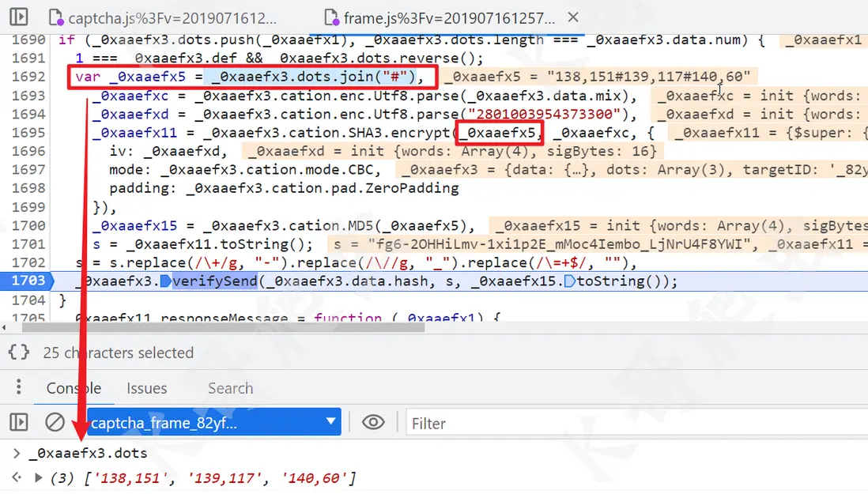Click line number 1695 in the gutter

[x=28, y=133]
